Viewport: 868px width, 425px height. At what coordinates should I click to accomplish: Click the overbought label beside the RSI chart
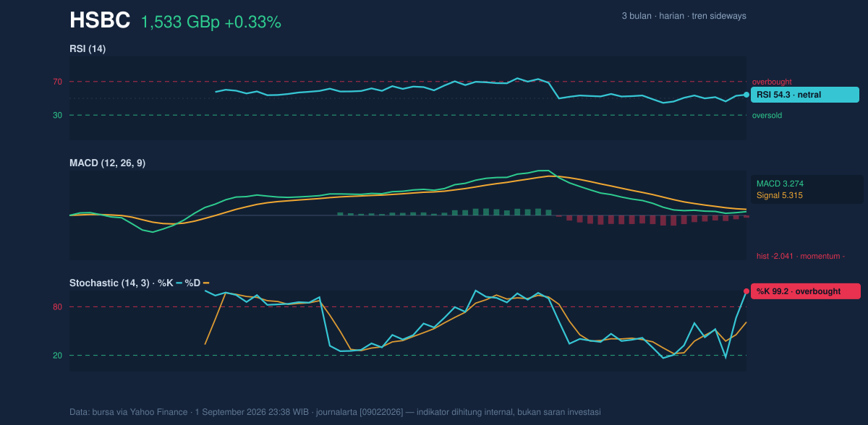(x=772, y=82)
